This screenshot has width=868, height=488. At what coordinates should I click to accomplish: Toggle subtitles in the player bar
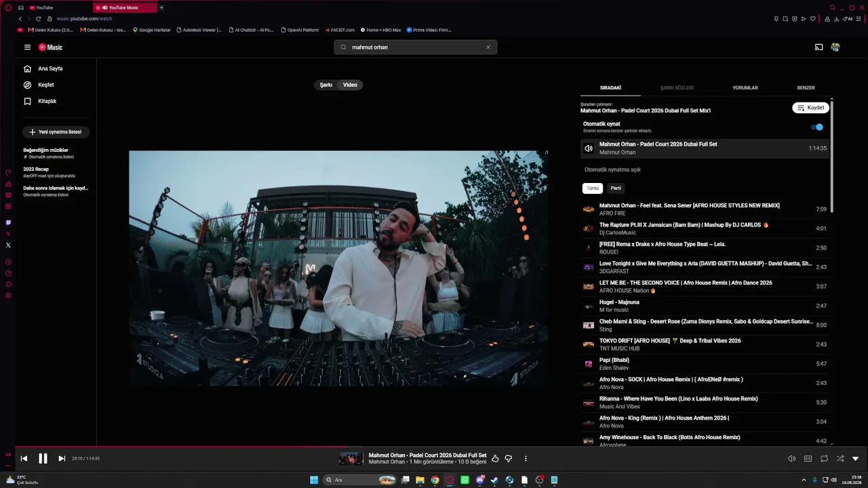(x=808, y=459)
